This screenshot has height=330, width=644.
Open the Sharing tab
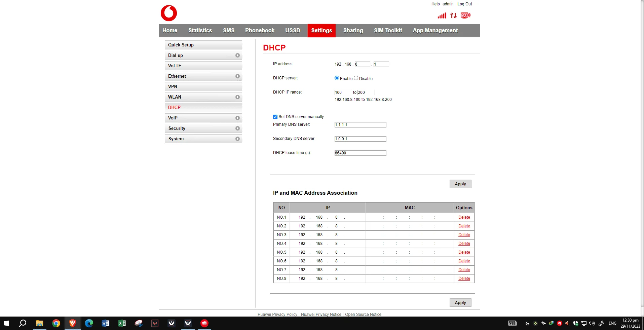point(353,31)
